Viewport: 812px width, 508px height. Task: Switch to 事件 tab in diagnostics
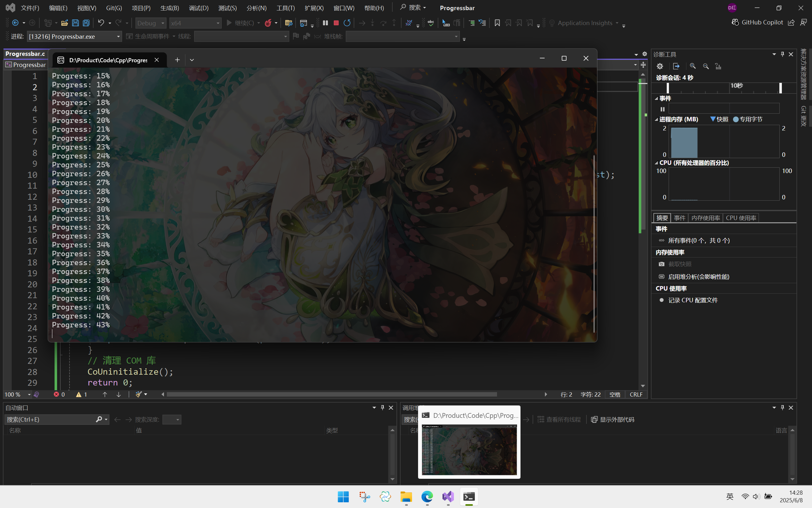point(679,218)
